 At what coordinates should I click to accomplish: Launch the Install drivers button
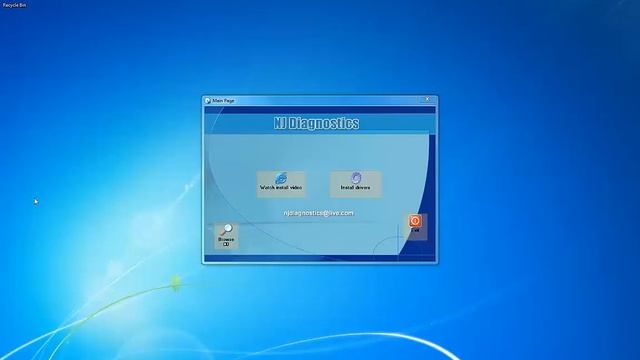(x=356, y=184)
